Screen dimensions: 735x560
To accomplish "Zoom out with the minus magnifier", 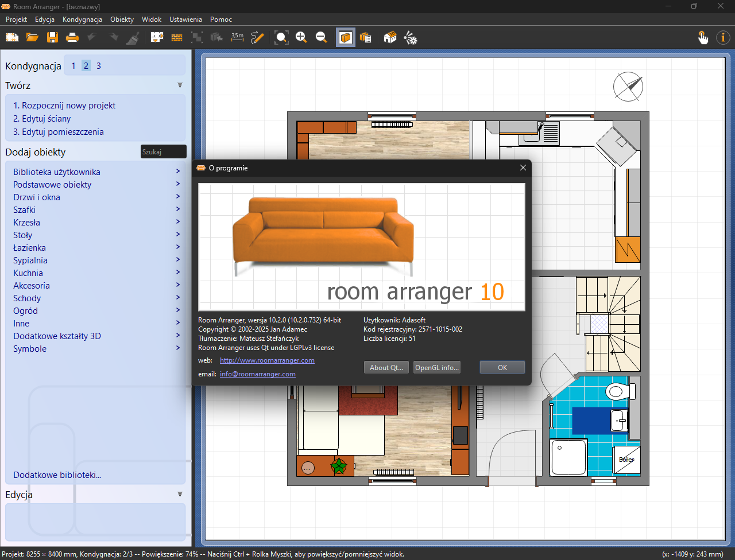I will pyautogui.click(x=322, y=38).
